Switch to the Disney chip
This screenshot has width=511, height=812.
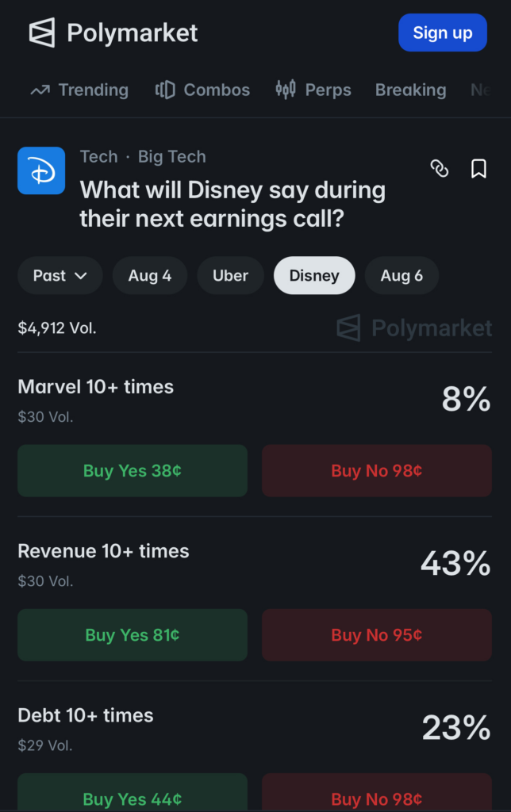(314, 275)
